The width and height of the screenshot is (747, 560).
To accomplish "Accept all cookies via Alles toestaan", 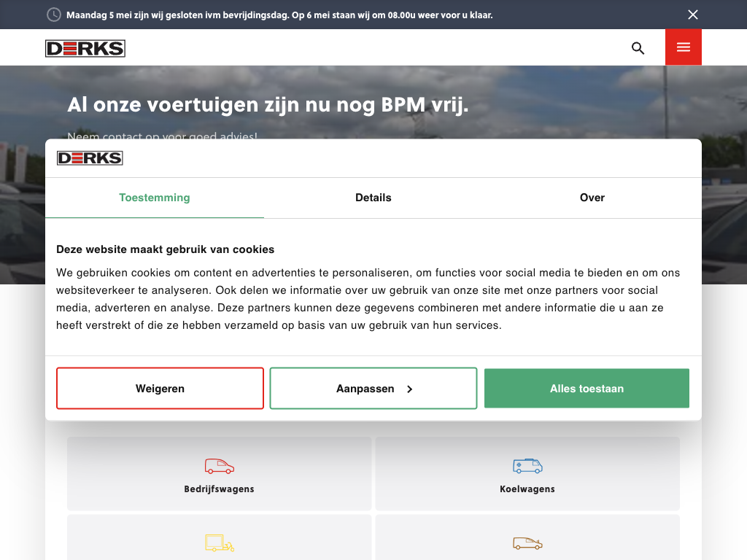I will pos(587,389).
